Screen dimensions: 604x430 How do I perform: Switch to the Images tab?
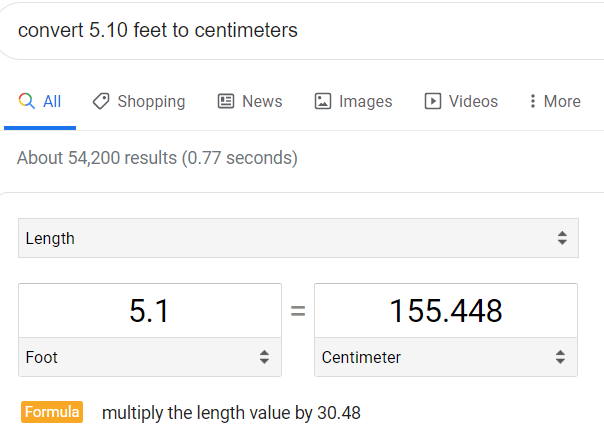(x=365, y=101)
